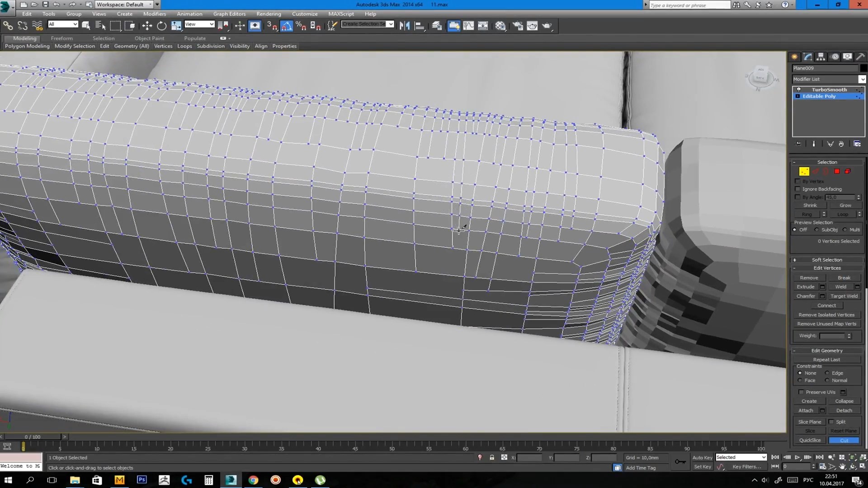Open the Workspace Default dropdown
Screen dimensions: 868x488
coord(124,5)
